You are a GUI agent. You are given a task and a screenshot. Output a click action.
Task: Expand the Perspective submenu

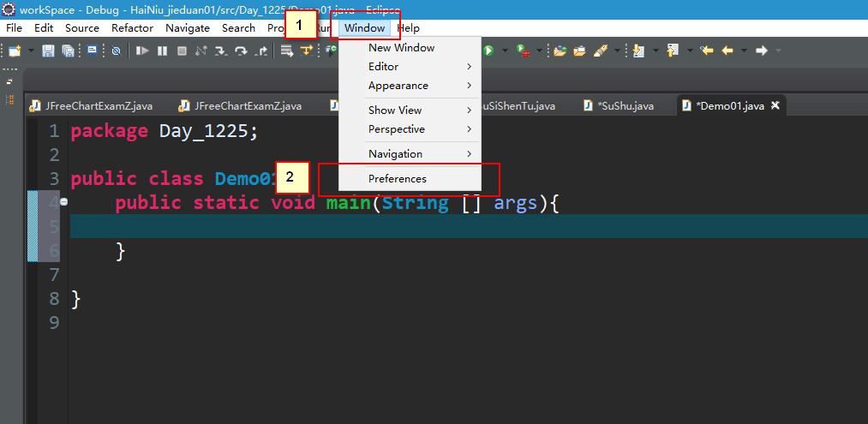[410, 129]
